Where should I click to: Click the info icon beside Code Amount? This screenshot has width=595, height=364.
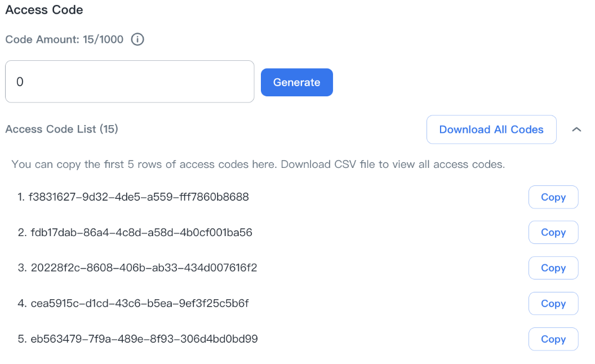(x=137, y=39)
